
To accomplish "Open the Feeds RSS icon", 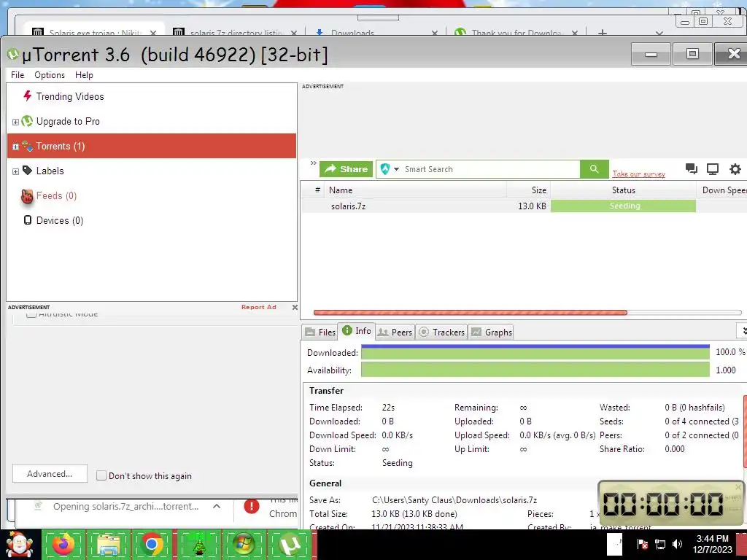I will coord(27,195).
